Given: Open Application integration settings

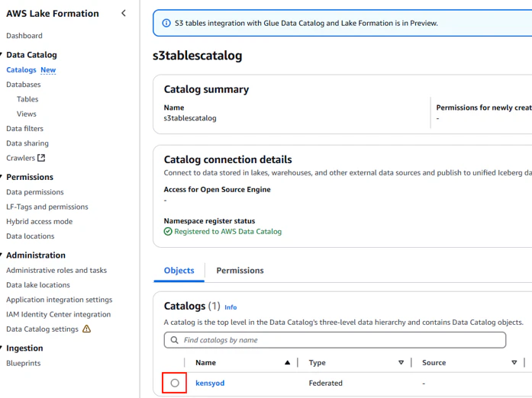Looking at the screenshot, I should tap(60, 300).
